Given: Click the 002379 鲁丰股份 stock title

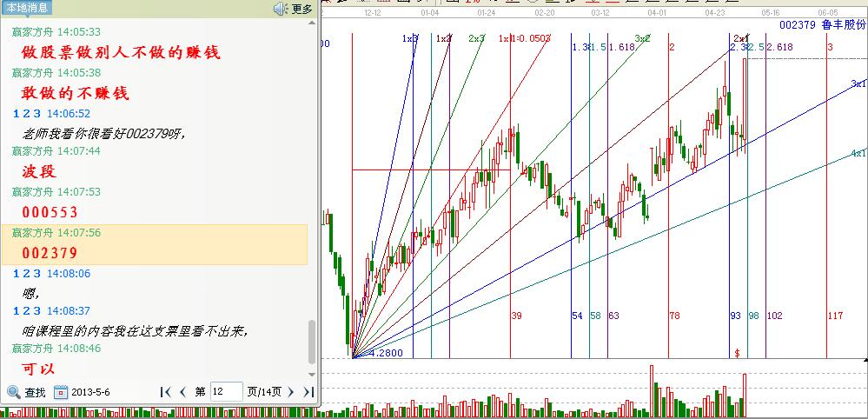Looking at the screenshot, I should coord(822,25).
